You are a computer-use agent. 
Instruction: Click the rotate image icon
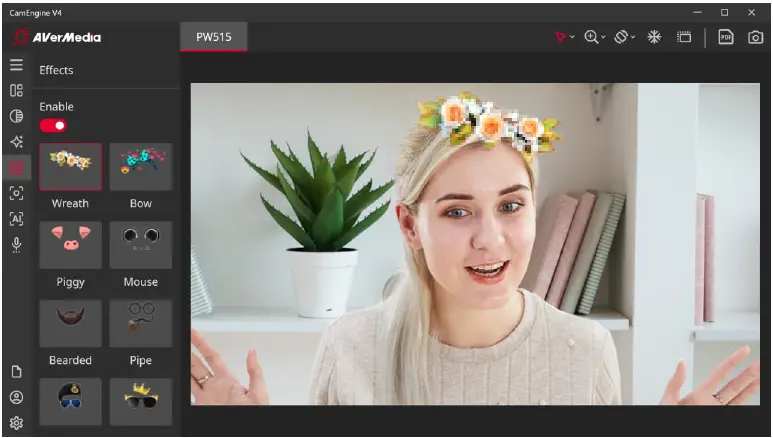pyautogui.click(x=621, y=37)
